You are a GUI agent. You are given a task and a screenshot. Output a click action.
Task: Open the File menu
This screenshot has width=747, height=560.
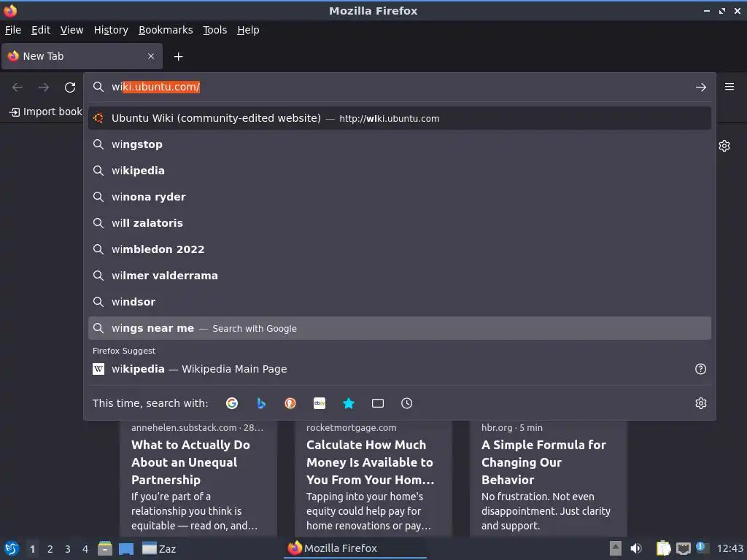tap(13, 30)
